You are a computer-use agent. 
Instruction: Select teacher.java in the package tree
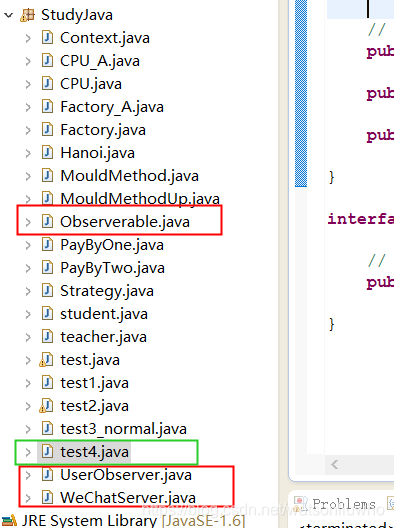pos(103,337)
